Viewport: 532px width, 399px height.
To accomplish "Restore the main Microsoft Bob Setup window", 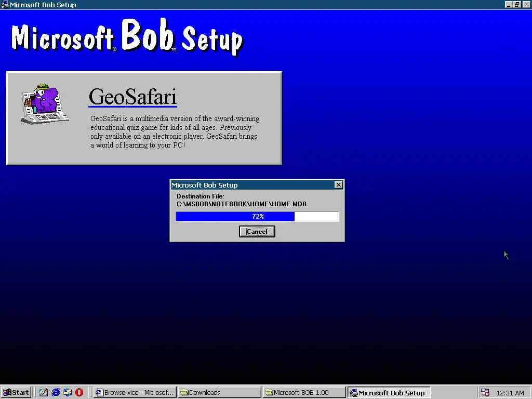I will [x=517, y=5].
